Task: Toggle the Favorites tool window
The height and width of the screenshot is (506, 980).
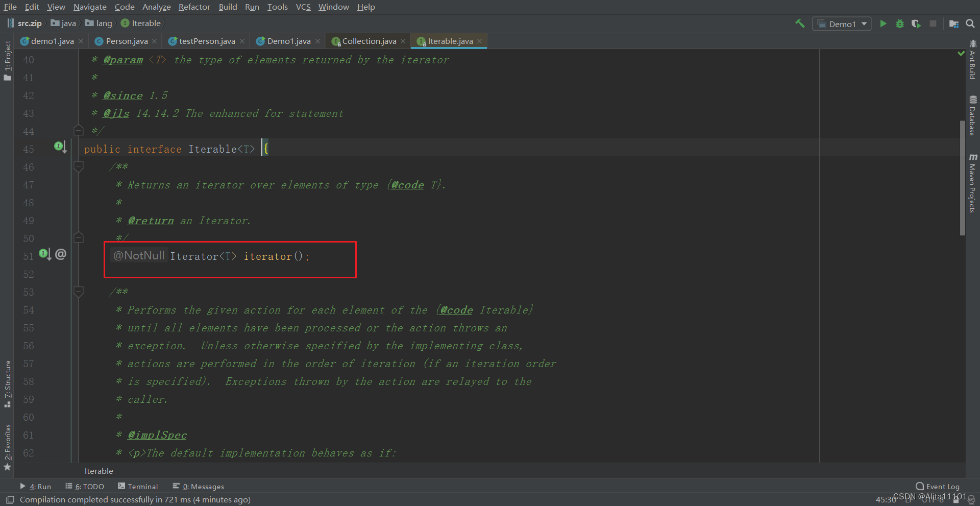Action: coord(7,447)
